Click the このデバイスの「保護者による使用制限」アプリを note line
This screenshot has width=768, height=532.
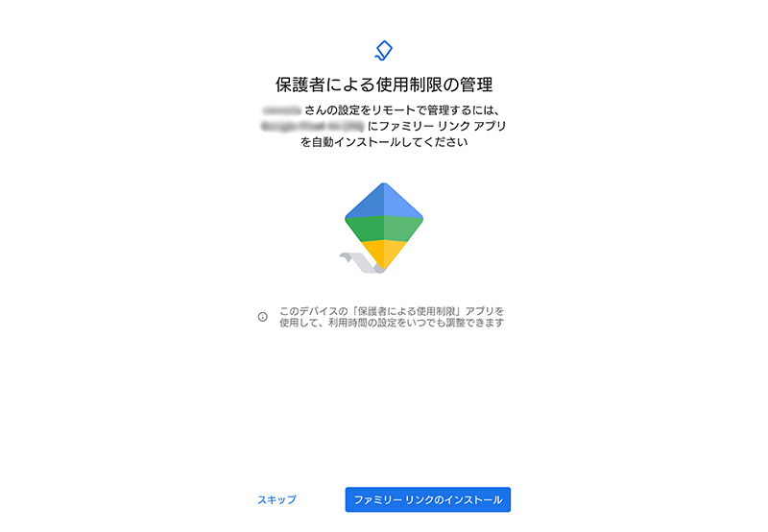pos(392,311)
